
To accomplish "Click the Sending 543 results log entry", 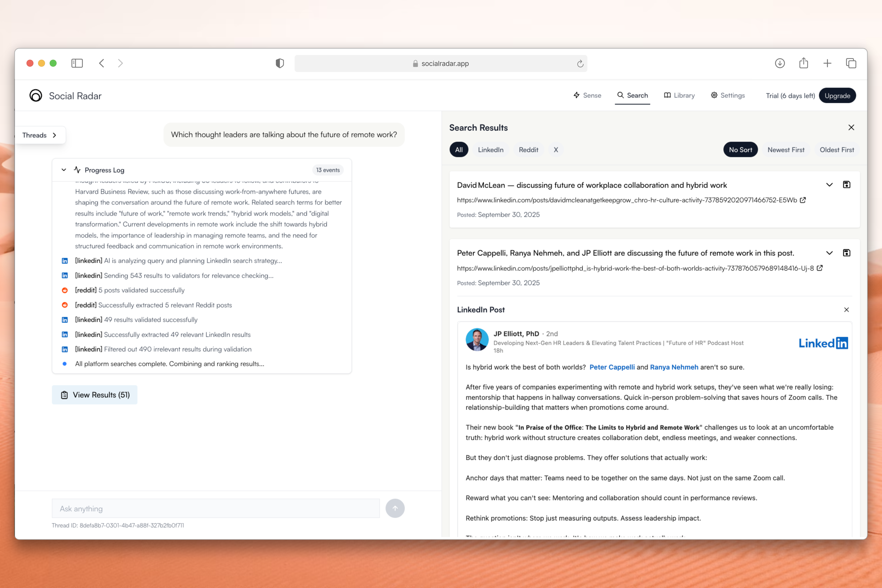I will (174, 275).
